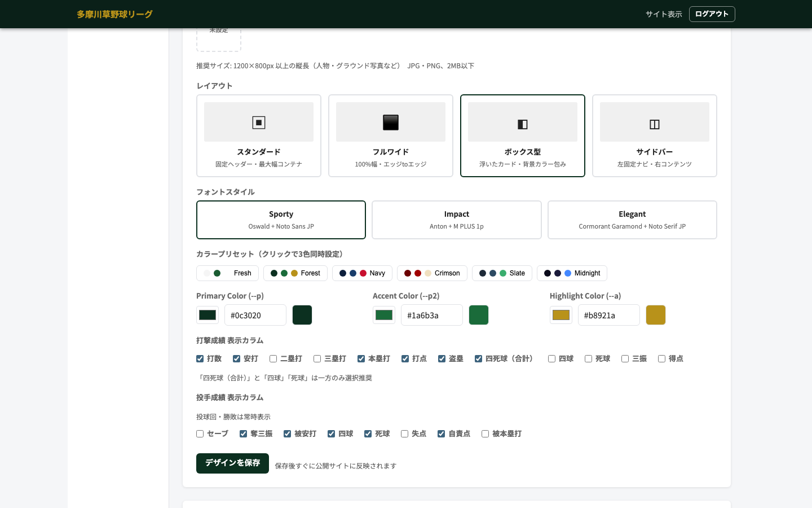Click the dark green primary preview swatch
The width and height of the screenshot is (812, 508).
(x=302, y=315)
